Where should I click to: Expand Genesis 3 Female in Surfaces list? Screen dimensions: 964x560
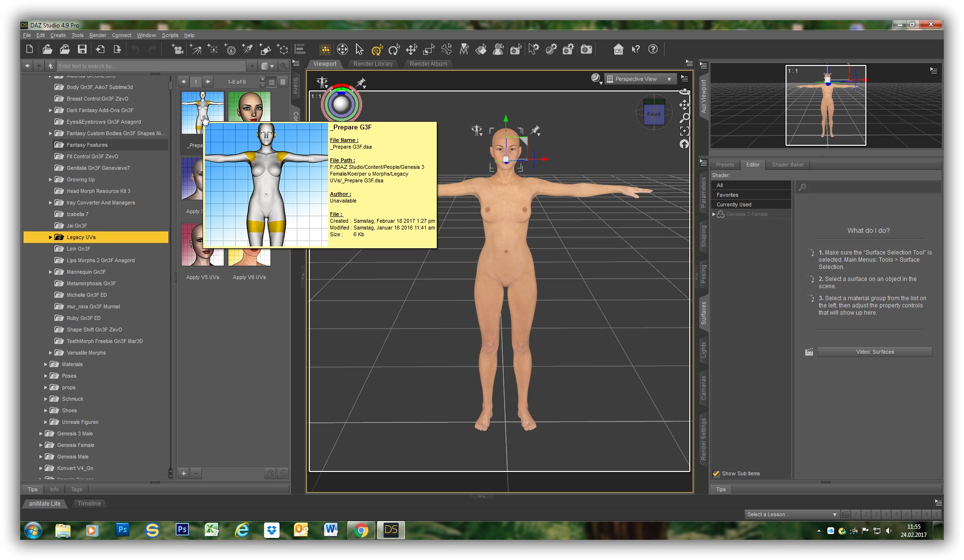tap(714, 214)
